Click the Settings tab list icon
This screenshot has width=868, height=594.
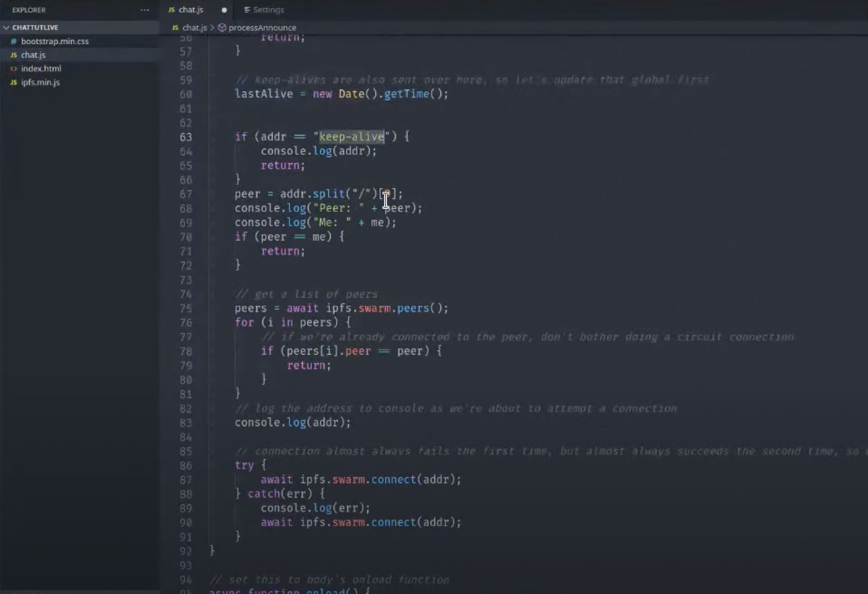(x=247, y=10)
